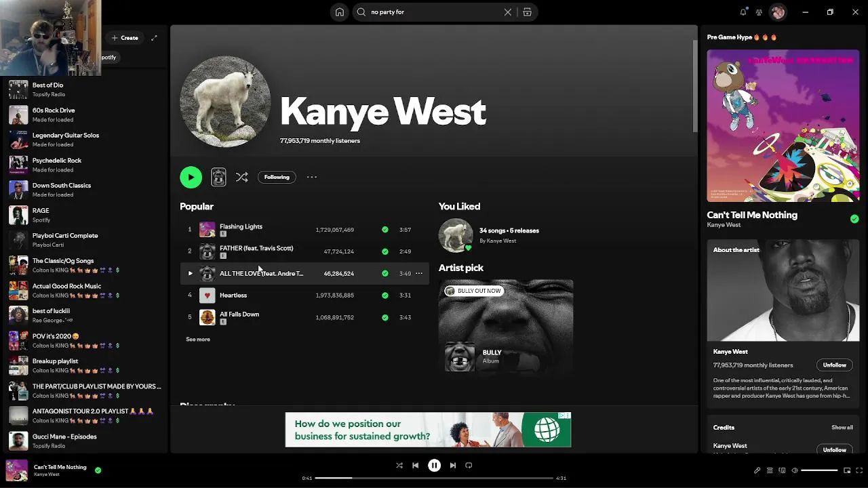The width and height of the screenshot is (868, 488).
Task: Open Breakup playlist in library
Action: tap(85, 365)
